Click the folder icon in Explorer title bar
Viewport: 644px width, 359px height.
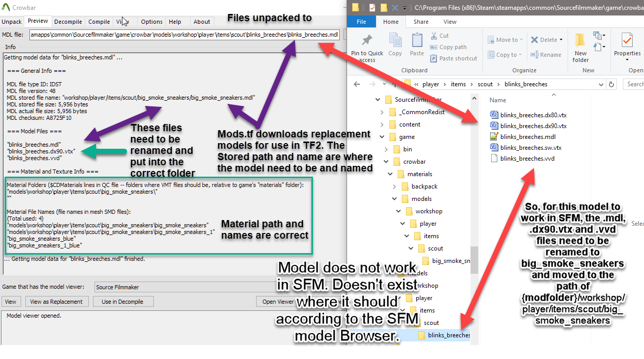click(x=355, y=7)
